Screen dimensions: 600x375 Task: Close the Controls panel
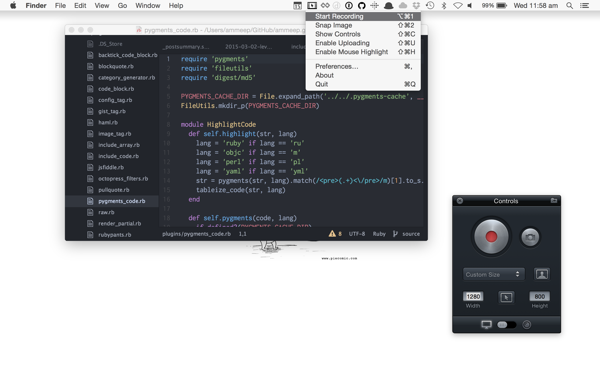(x=460, y=201)
